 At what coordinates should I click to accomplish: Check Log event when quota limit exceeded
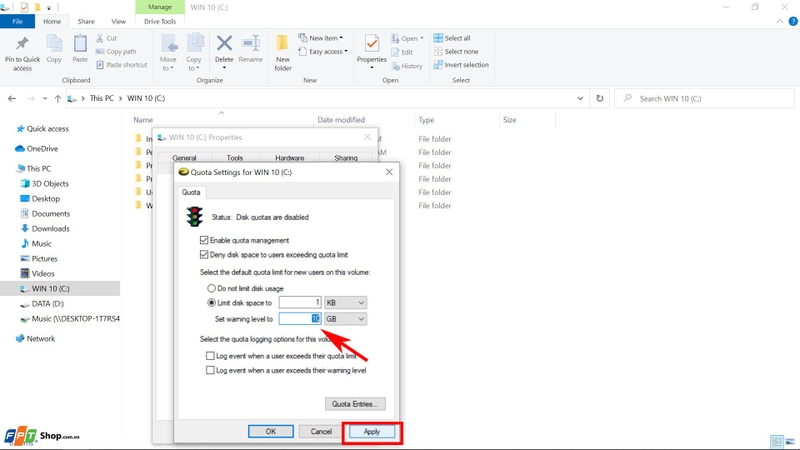[x=210, y=356]
